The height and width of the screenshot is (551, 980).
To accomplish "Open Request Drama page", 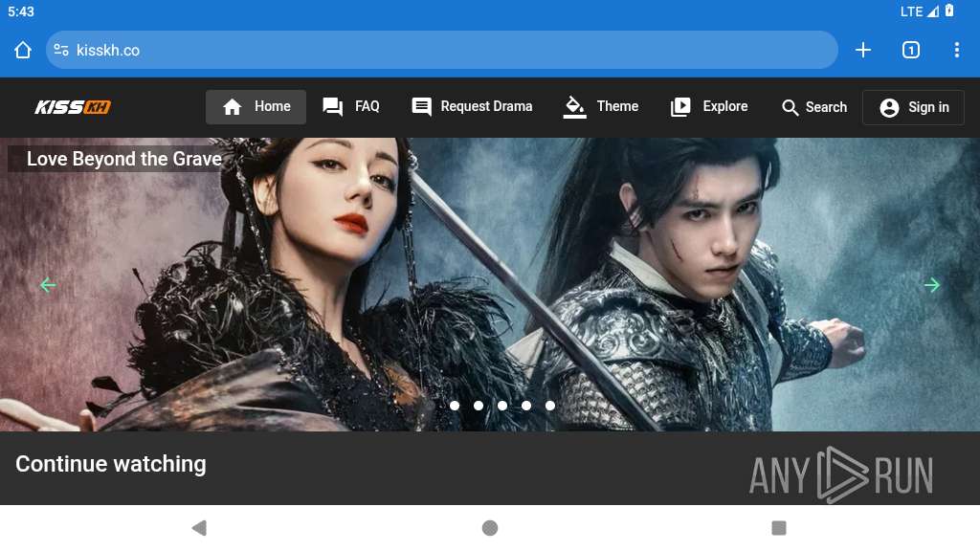I will coord(472,107).
